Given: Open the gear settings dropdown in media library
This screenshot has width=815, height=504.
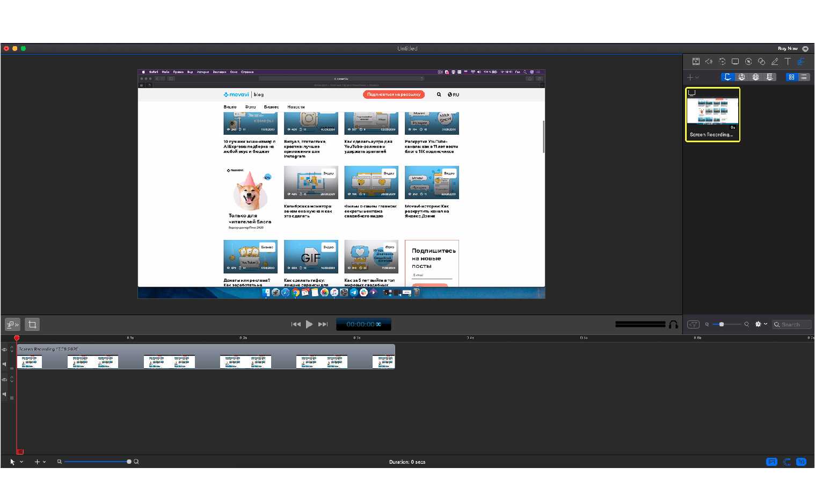Looking at the screenshot, I should tap(761, 324).
